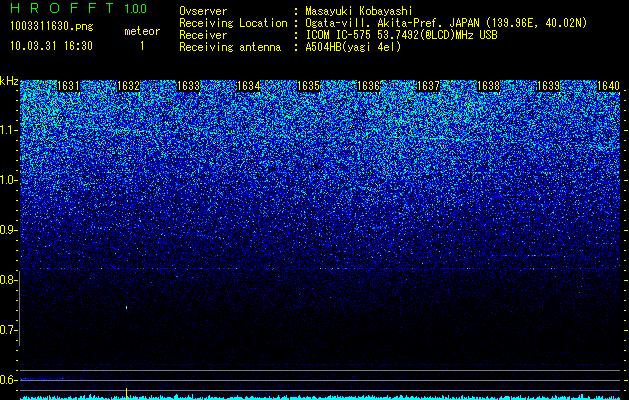
Task: Click the meteor count value 1
Action: coord(142,46)
